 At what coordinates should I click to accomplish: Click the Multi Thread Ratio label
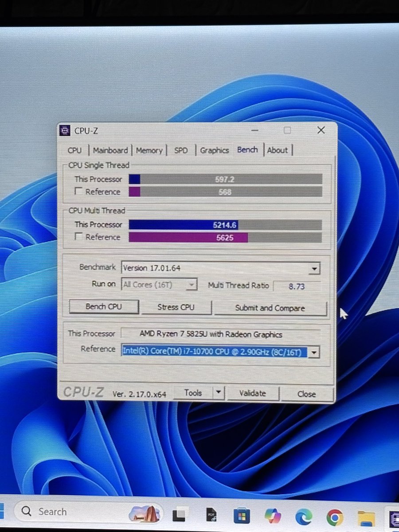pyautogui.click(x=238, y=285)
